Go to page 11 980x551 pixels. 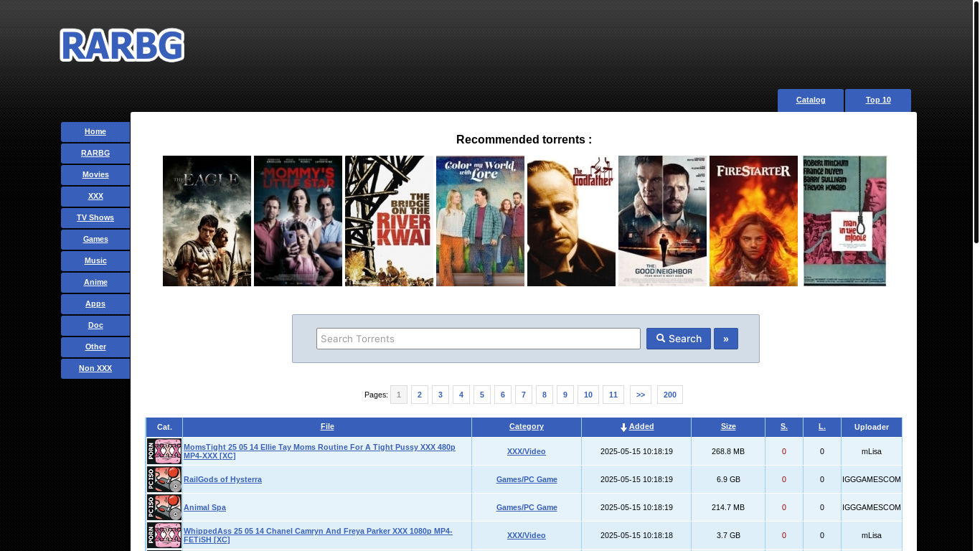pos(613,395)
